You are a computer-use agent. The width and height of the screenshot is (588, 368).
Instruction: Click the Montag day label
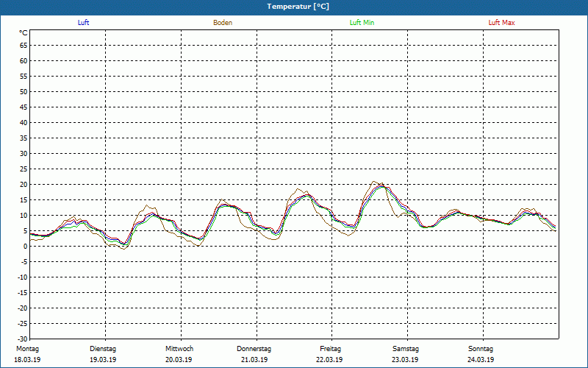[x=27, y=349]
